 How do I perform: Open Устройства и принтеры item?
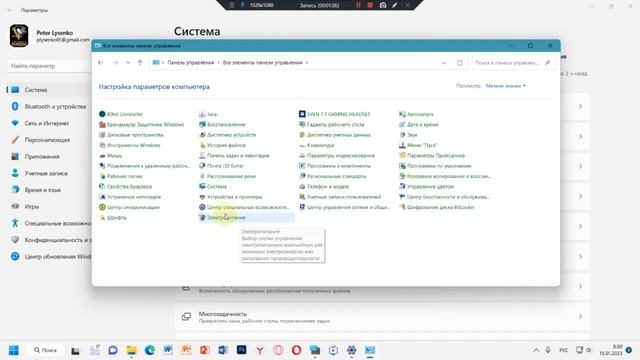click(x=231, y=197)
